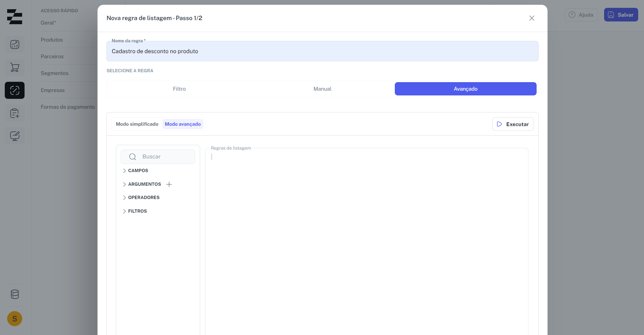This screenshot has height=335, width=644.
Task: Click the user avatar with letter S
Action: point(15,319)
